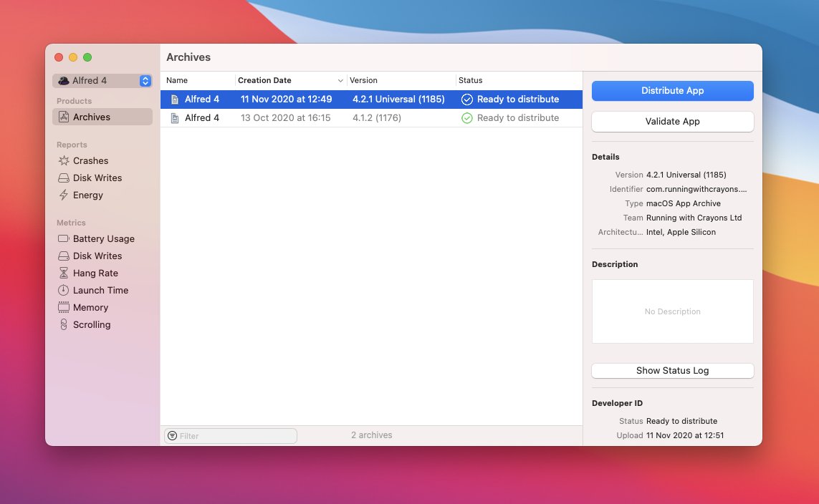Image resolution: width=819 pixels, height=504 pixels.
Task: Click the Type value macOS App Archive
Action: point(683,203)
